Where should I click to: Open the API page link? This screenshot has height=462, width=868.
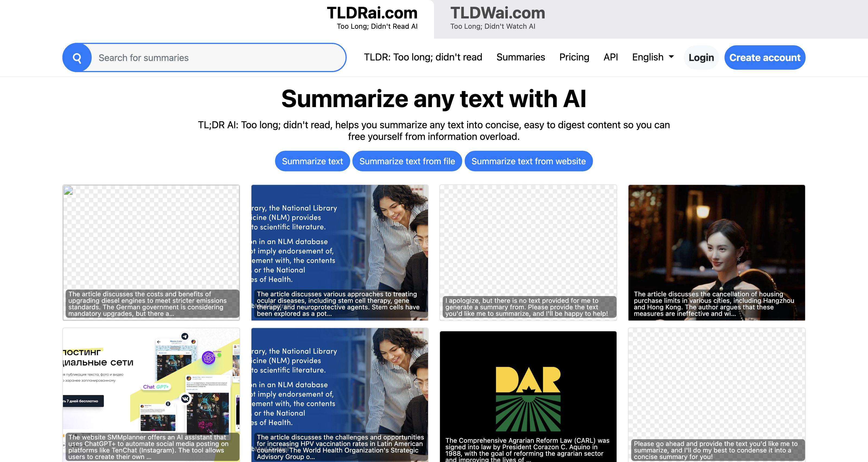(611, 57)
